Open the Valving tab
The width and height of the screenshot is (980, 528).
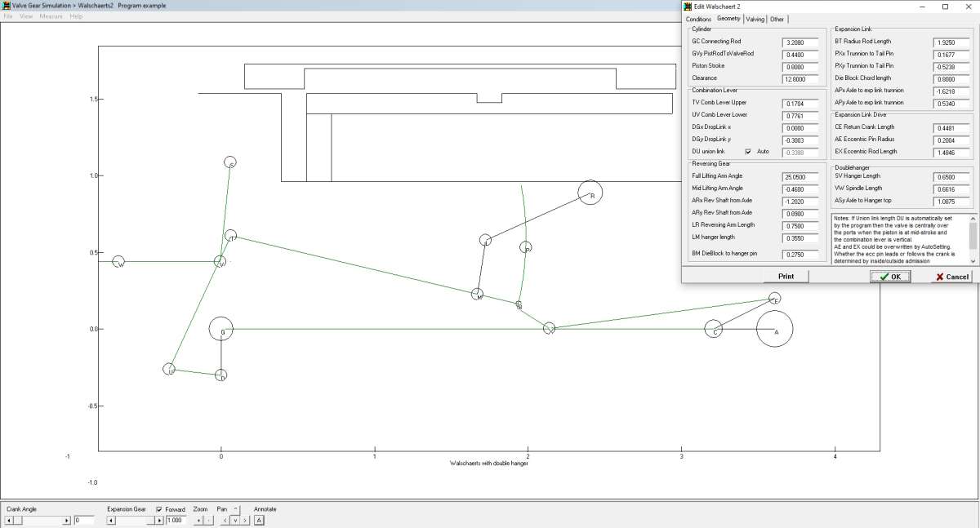[755, 20]
